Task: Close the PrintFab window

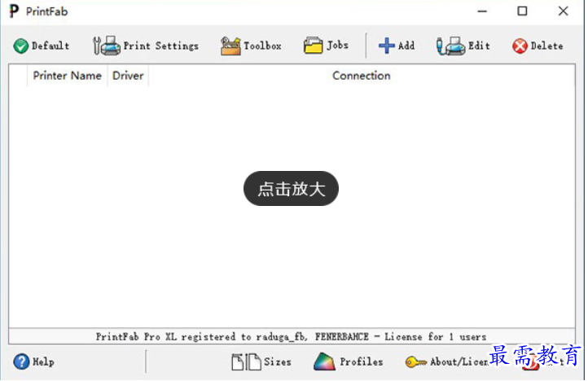Action: tap(564, 11)
